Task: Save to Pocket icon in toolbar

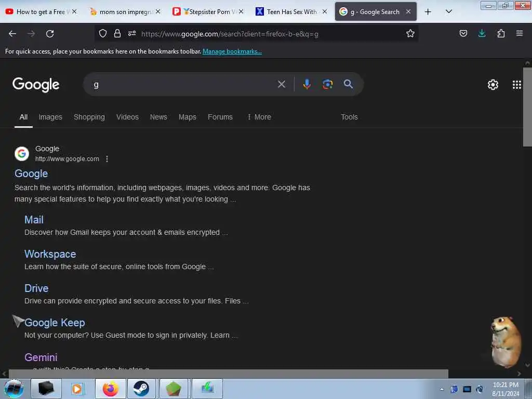Action: (x=463, y=33)
